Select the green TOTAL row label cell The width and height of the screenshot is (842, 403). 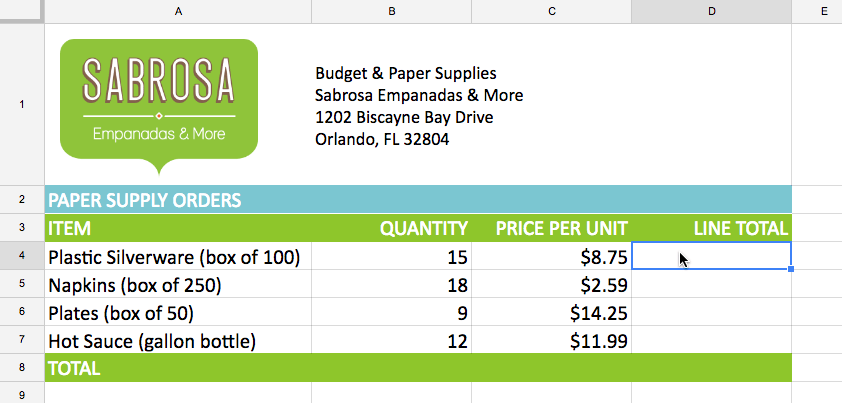pos(75,368)
